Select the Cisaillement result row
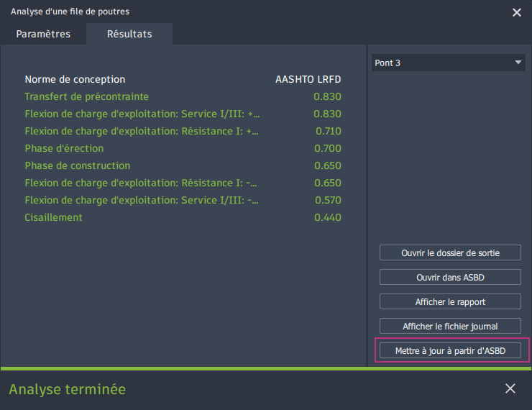The image size is (532, 410). (x=183, y=217)
